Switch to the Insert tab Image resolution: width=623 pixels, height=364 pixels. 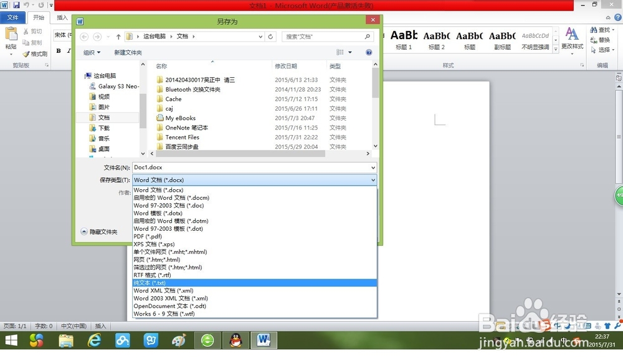pyautogui.click(x=62, y=17)
